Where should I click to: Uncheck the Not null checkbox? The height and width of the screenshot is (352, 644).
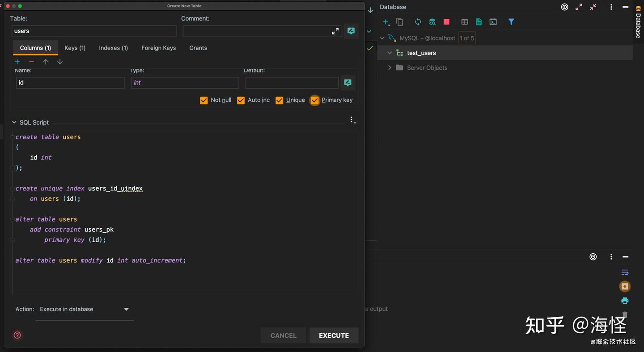(204, 100)
